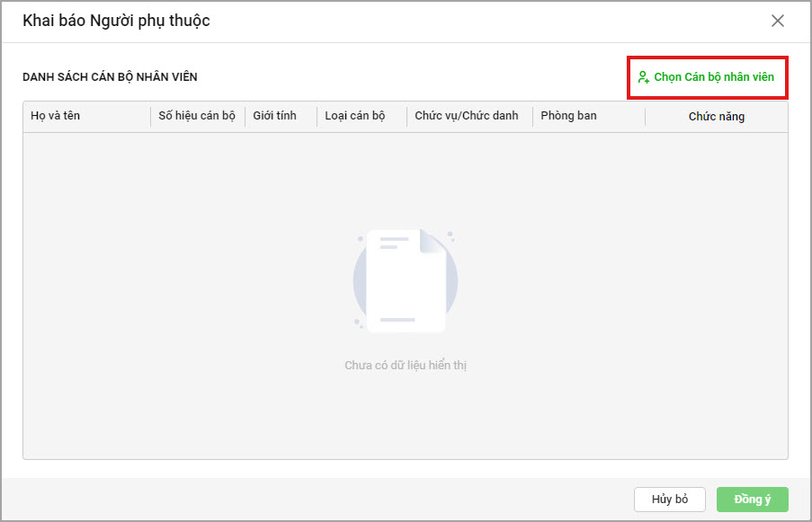Image resolution: width=812 pixels, height=522 pixels.
Task: Click divider between Họ và tên and Số hiệu
Action: click(x=151, y=117)
